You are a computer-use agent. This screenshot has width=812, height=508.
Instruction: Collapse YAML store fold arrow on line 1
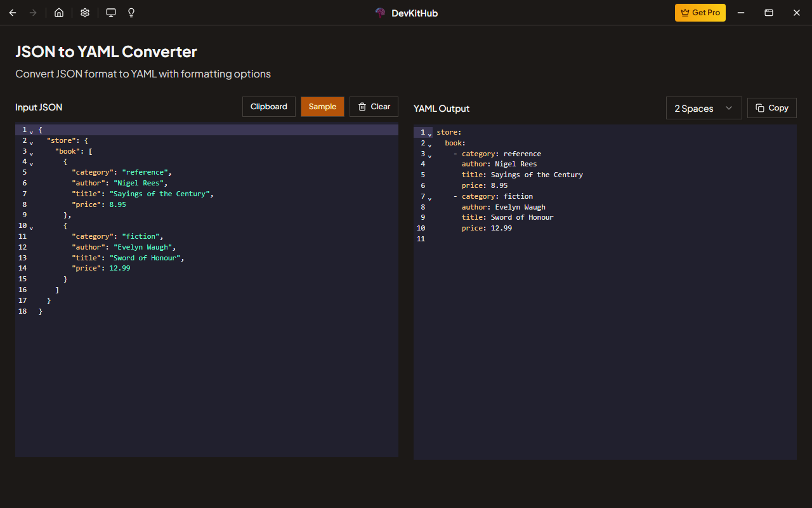429,134
